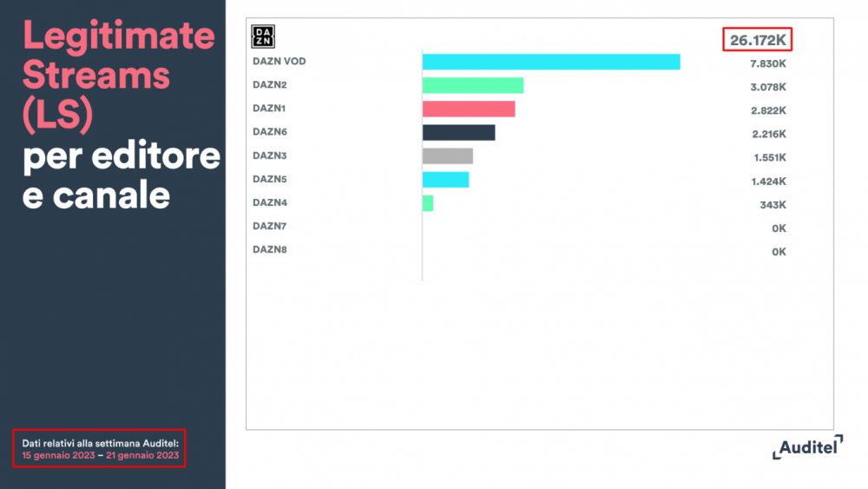Select the cyan DAZN5 bar
The height and width of the screenshot is (489, 868).
pyautogui.click(x=445, y=179)
